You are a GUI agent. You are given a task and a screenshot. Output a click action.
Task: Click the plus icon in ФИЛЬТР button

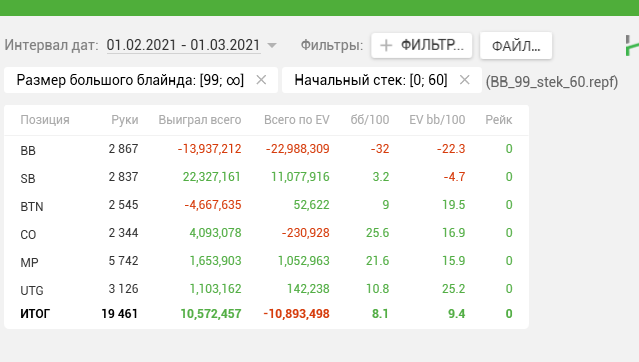[x=386, y=45]
